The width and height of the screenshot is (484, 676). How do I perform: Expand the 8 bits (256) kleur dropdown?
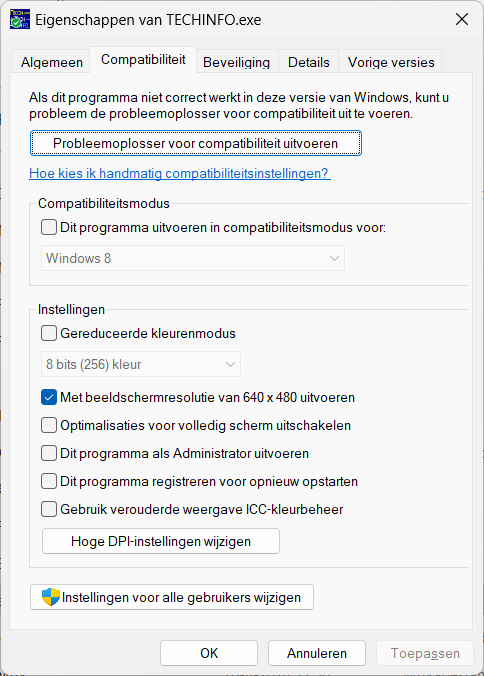141,364
